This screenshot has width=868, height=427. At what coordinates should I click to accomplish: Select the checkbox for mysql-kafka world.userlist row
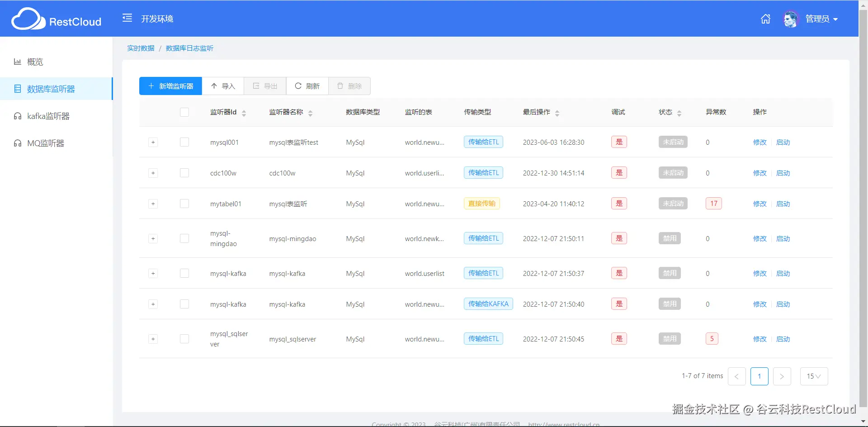(184, 273)
